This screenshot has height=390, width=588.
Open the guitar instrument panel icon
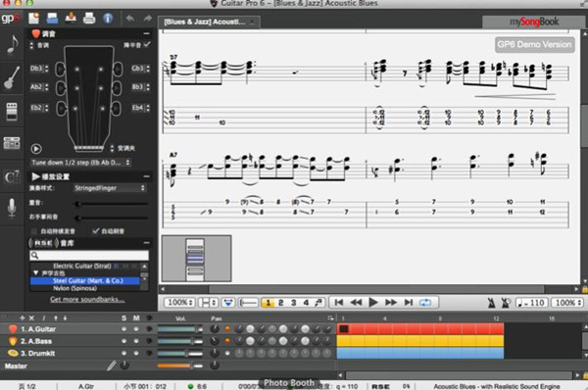pyautogui.click(x=12, y=77)
